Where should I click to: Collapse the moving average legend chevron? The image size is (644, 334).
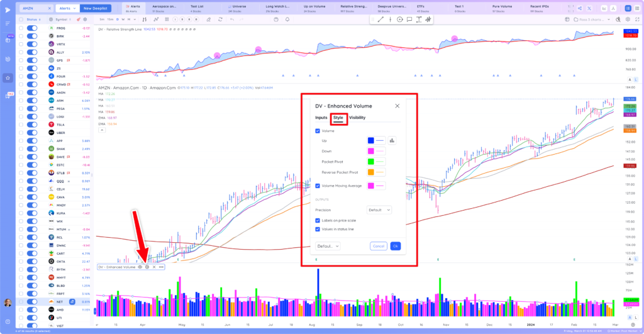click(x=102, y=130)
